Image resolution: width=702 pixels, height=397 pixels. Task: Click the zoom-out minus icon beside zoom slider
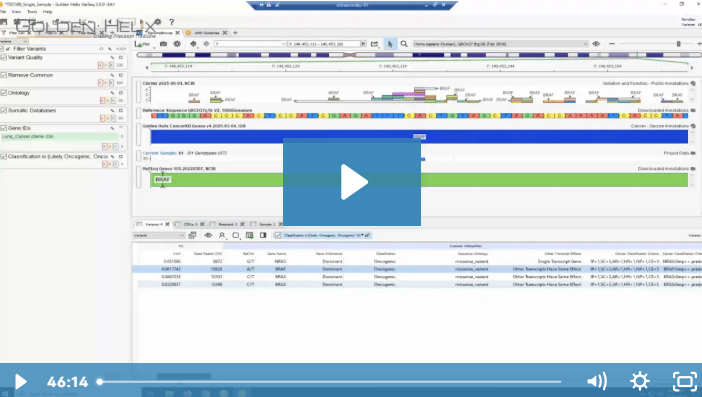coord(612,44)
